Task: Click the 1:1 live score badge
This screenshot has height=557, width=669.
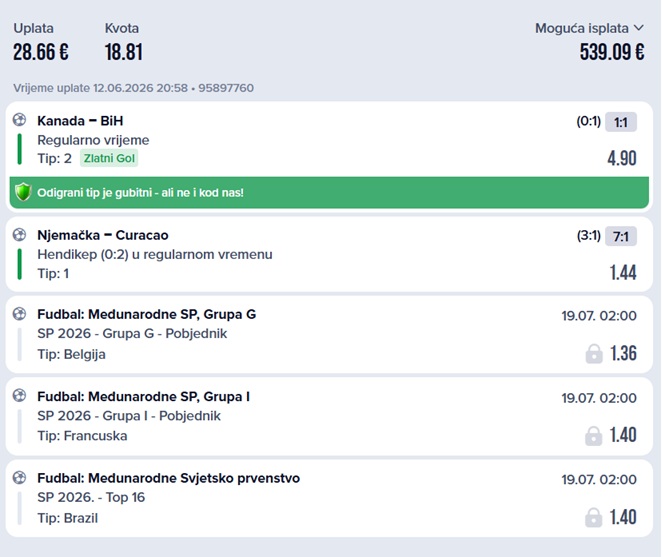Action: click(621, 122)
